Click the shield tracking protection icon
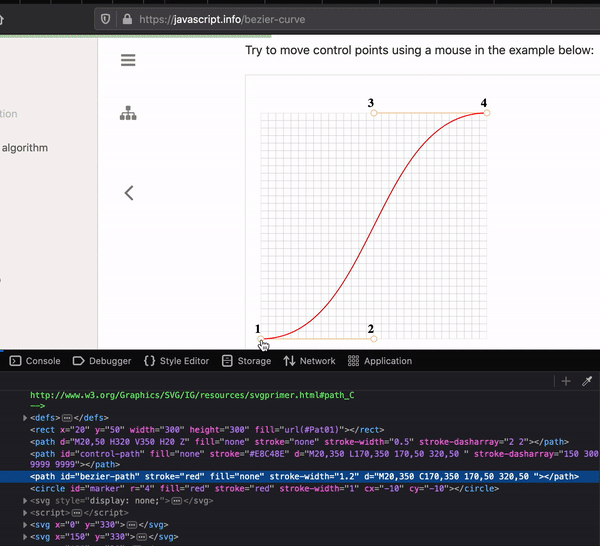Viewport: 600px width, 546px height. click(x=106, y=19)
